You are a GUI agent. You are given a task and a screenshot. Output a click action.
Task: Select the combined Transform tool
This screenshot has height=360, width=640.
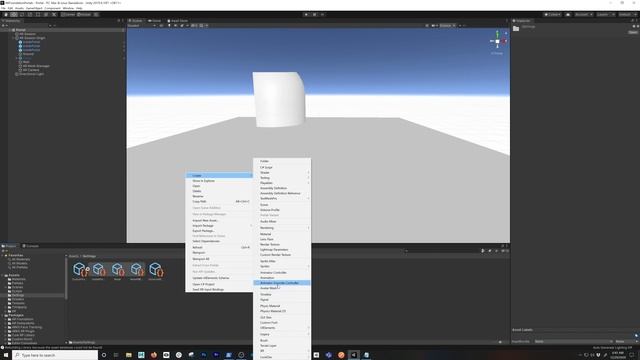[46, 14]
